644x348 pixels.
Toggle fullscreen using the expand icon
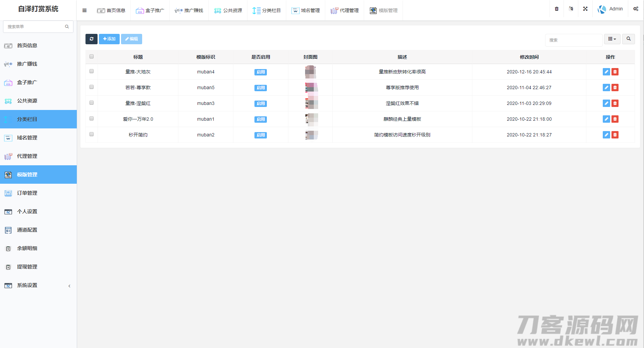click(x=585, y=9)
